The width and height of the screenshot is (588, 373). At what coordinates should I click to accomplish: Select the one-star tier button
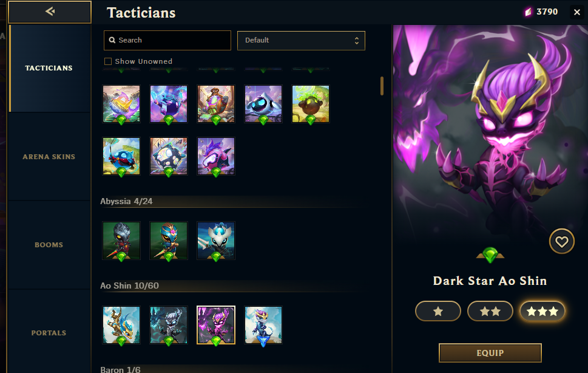(x=438, y=311)
